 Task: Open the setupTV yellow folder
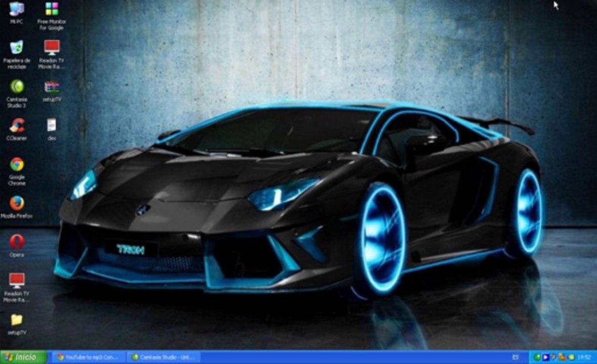click(x=16, y=324)
